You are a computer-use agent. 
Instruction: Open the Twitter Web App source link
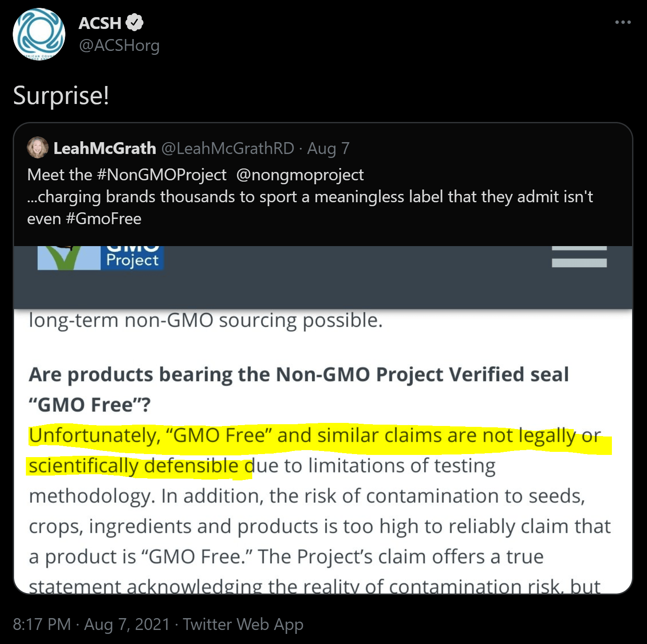click(243, 624)
